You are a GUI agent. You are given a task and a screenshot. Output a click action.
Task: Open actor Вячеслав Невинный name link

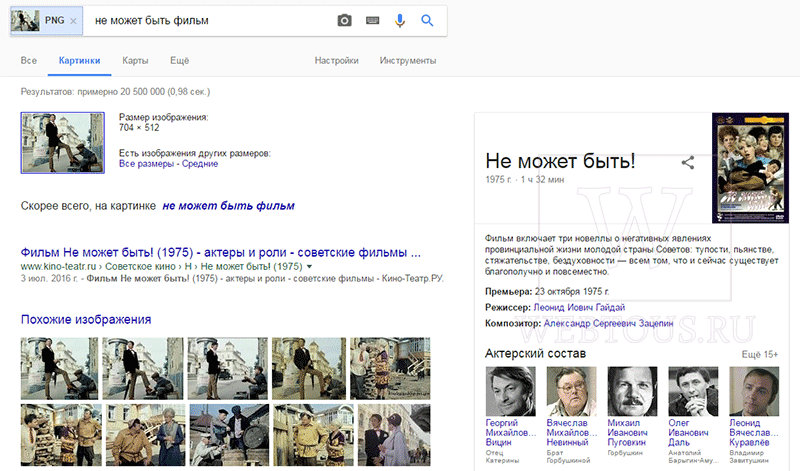point(572,433)
